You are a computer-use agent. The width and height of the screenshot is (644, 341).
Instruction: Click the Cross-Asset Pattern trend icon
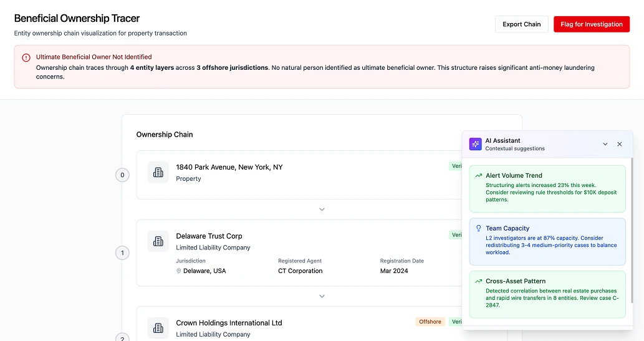(x=479, y=281)
